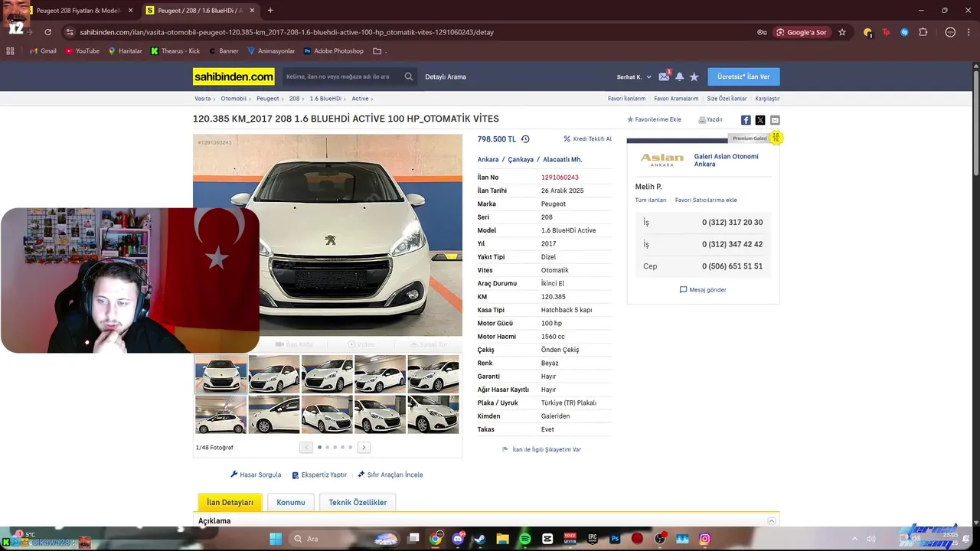Click the sahibinden.com logo
The width and height of the screenshot is (980, 551).
point(234,77)
